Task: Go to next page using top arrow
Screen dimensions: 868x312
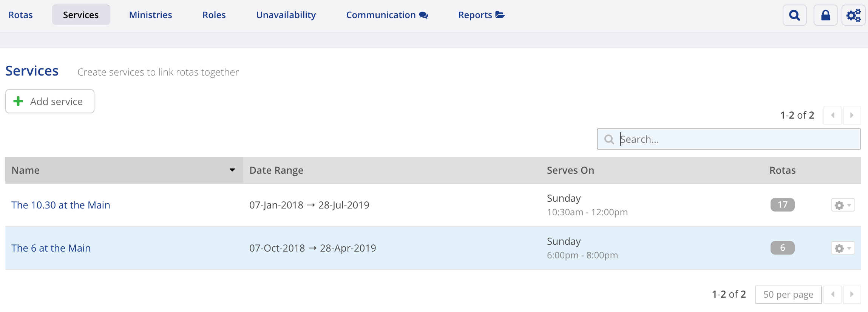Action: tap(852, 115)
